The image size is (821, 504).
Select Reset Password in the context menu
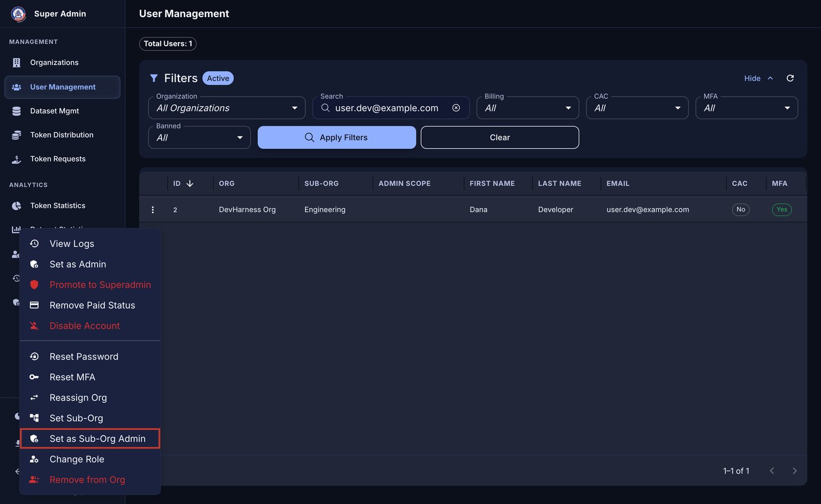(x=90, y=356)
